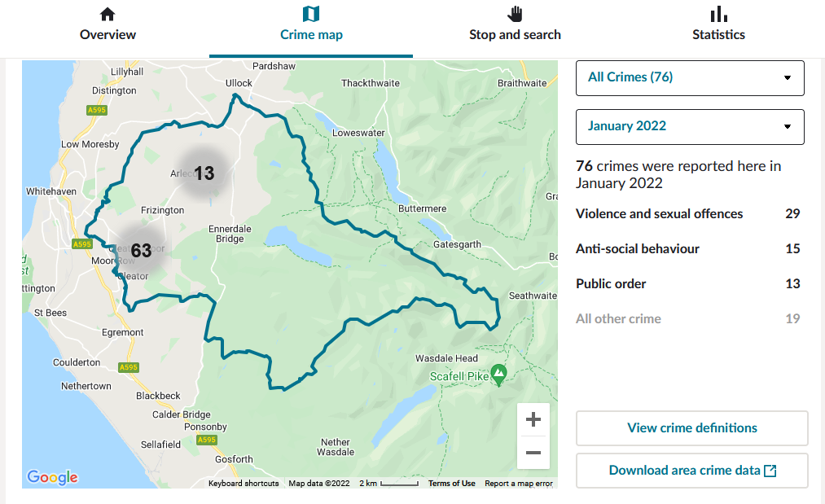Click the View crime definitions button
This screenshot has height=504, width=825.
click(692, 428)
